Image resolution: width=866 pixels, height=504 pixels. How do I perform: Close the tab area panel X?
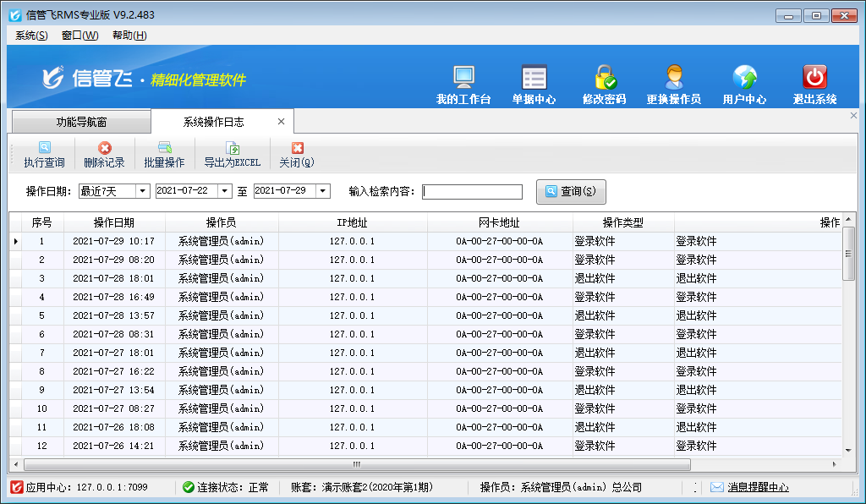tap(853, 115)
